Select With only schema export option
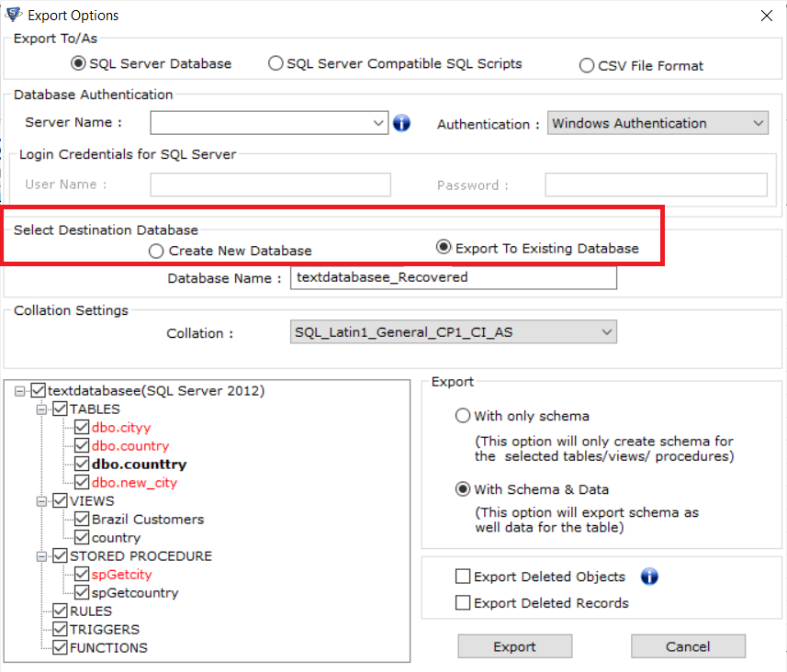787x672 pixels. tap(462, 416)
